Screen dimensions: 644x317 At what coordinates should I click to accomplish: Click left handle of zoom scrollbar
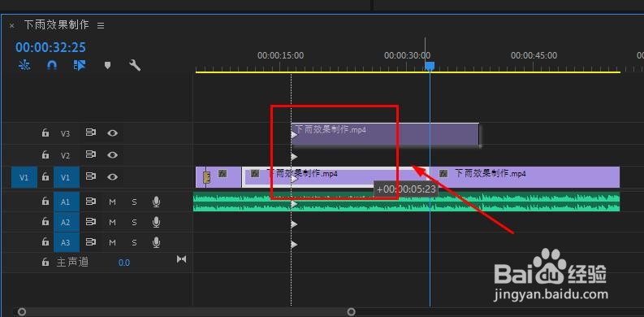tap(22, 312)
